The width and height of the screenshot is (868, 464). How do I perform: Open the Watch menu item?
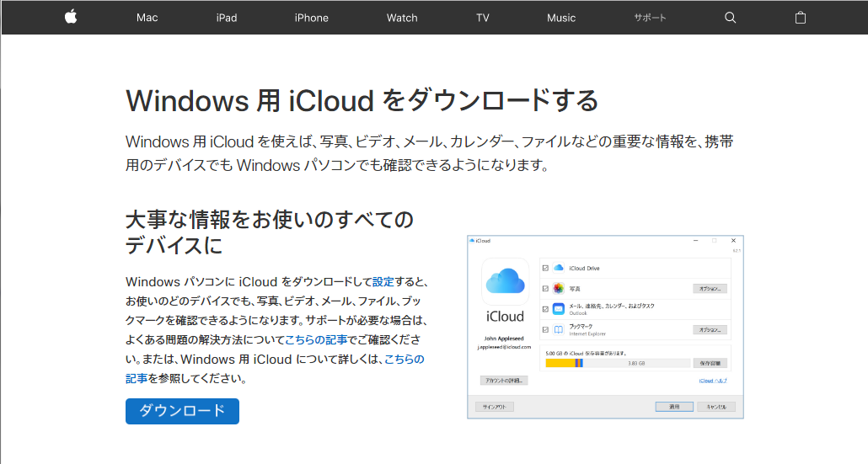[402, 18]
